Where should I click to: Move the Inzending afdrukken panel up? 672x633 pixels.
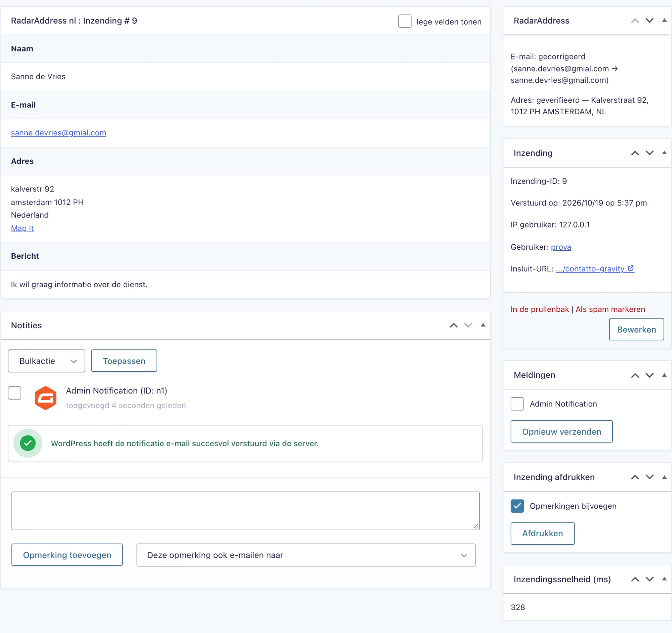(635, 477)
